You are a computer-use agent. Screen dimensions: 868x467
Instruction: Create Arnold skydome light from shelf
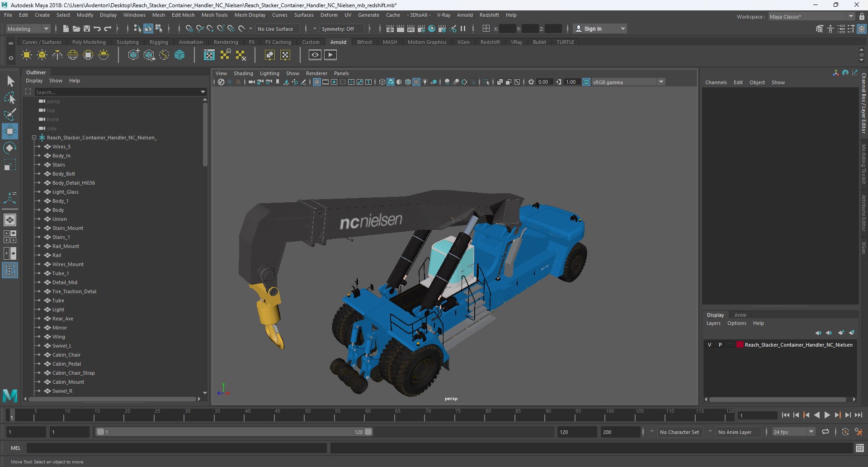73,55
